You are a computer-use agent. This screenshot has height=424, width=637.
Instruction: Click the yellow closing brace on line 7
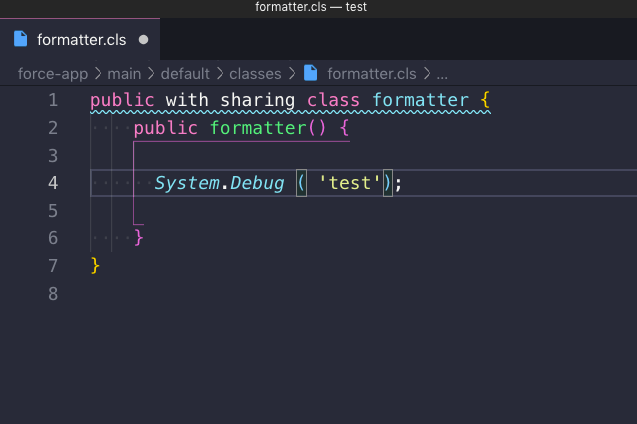95,266
